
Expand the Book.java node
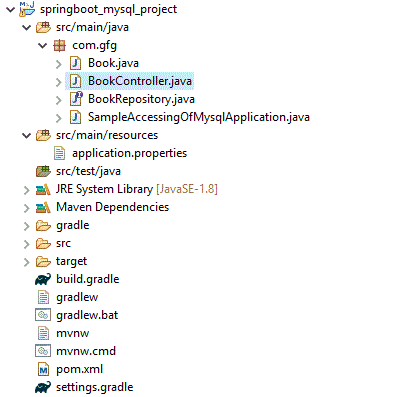point(59,64)
